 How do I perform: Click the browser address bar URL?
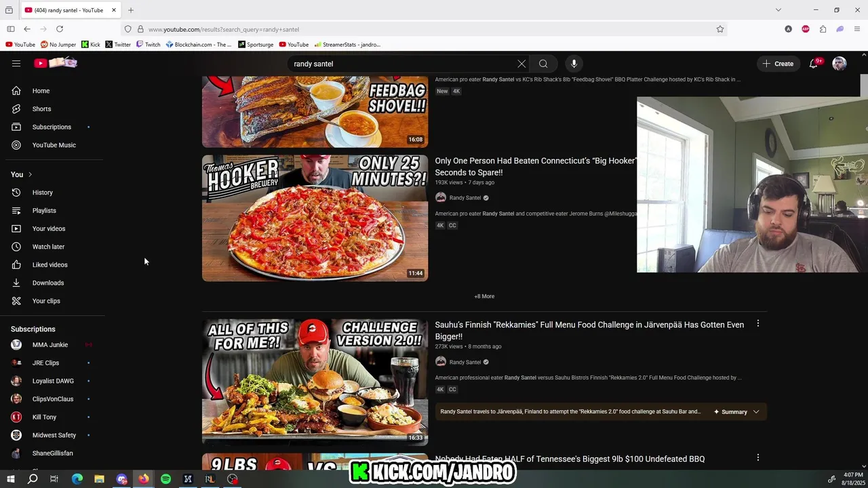click(224, 29)
